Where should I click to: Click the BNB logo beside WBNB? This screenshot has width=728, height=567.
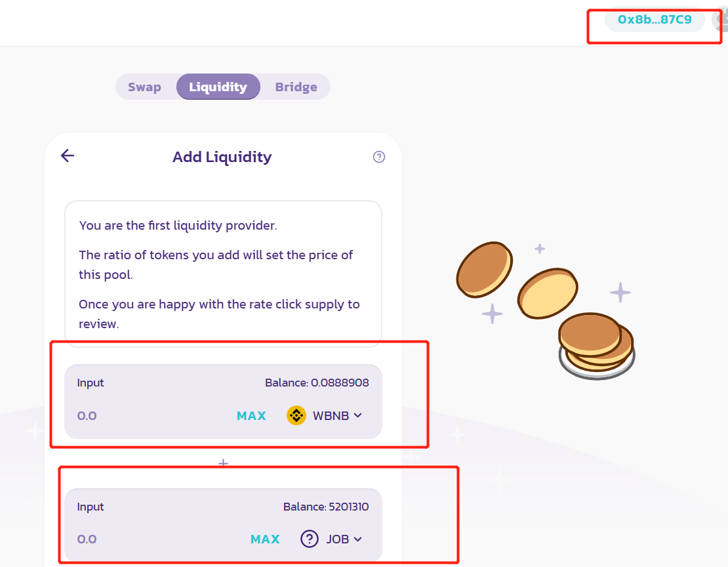click(x=296, y=415)
